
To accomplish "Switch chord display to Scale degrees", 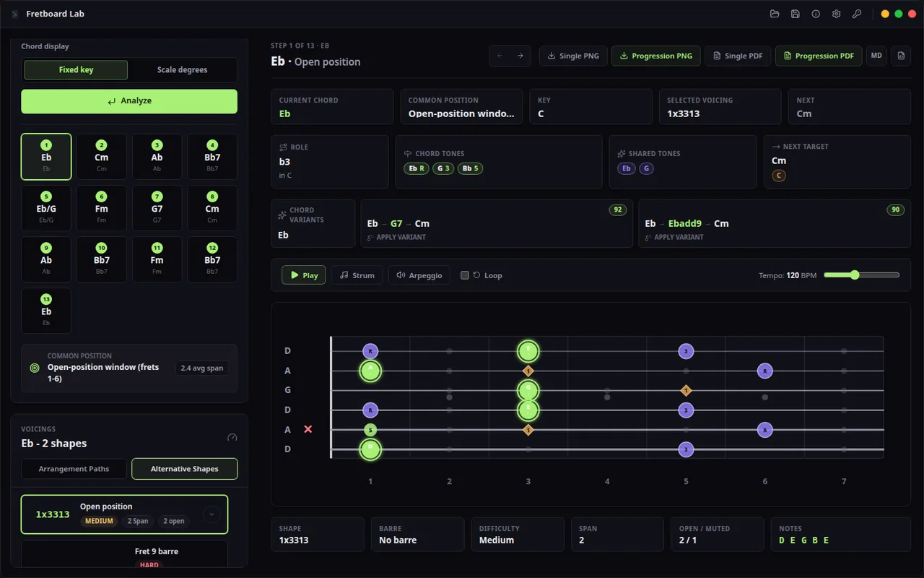I will point(182,70).
